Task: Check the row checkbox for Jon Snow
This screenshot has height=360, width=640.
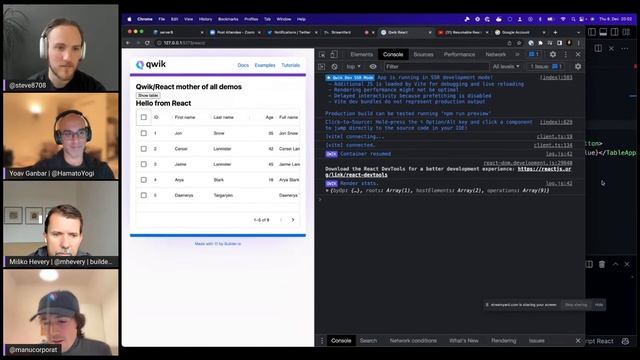Action: [144, 133]
